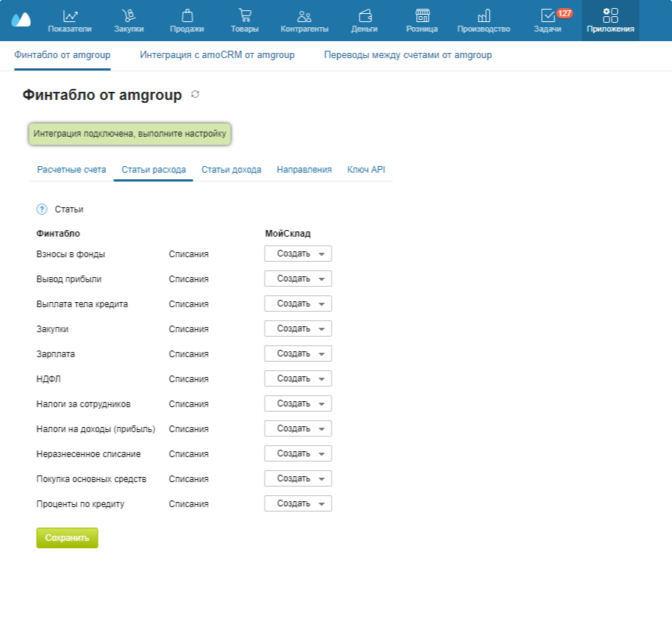Open the Деньги section
672x621 pixels.
364,21
